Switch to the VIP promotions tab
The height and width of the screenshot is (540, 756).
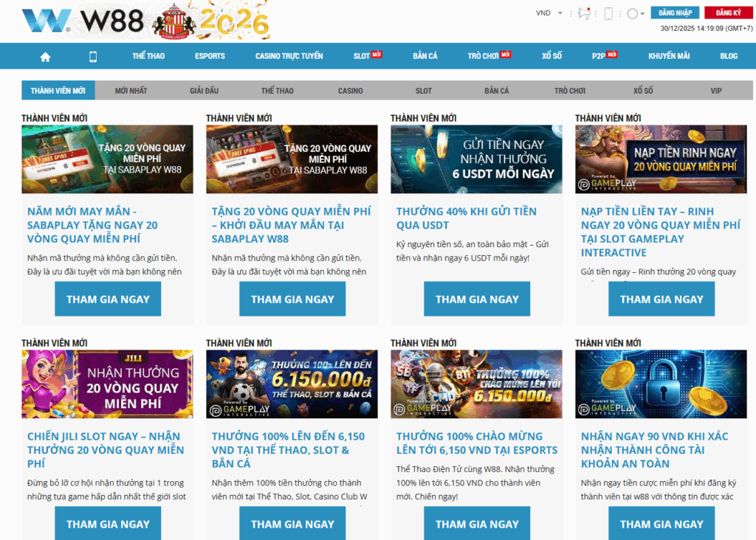(715, 91)
